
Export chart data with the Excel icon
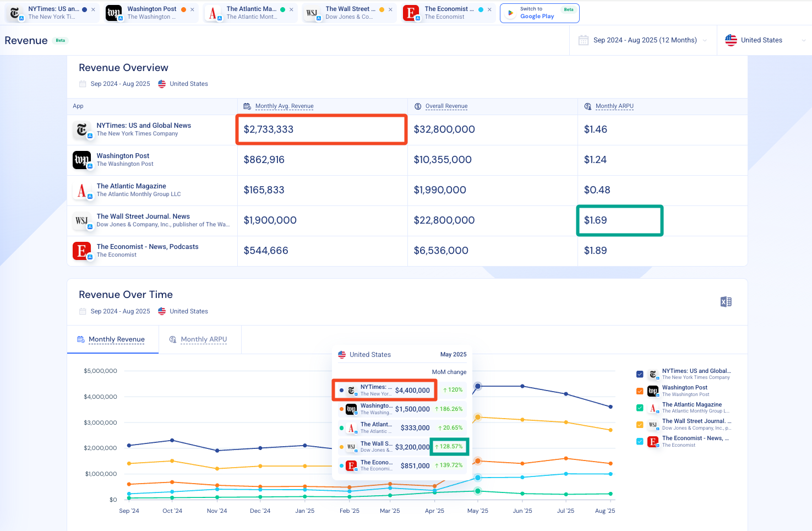[726, 302]
